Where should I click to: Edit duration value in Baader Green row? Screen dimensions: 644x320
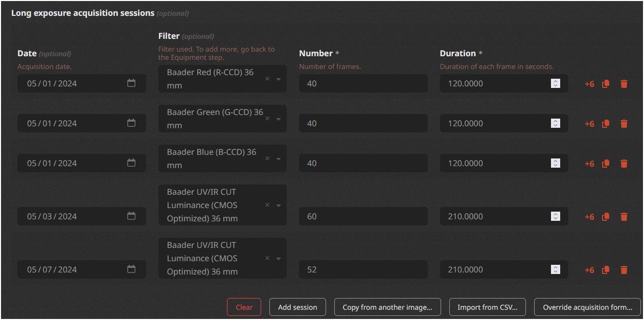pos(504,123)
